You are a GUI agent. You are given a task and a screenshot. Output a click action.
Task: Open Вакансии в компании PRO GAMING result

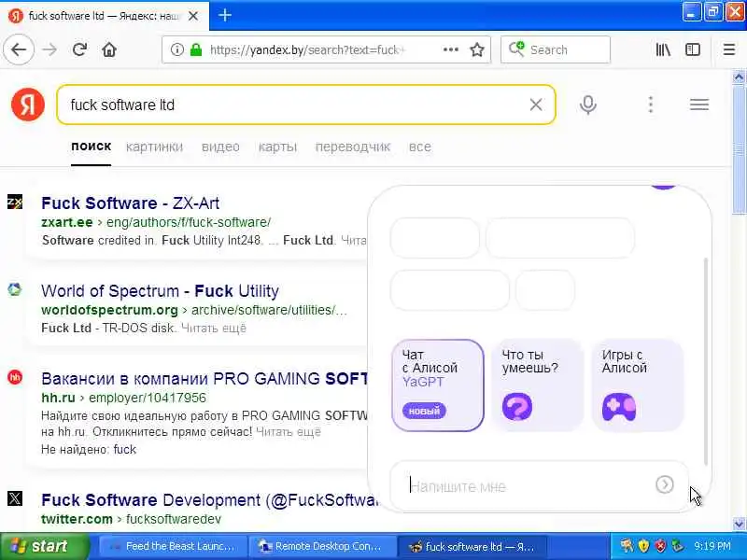point(204,379)
